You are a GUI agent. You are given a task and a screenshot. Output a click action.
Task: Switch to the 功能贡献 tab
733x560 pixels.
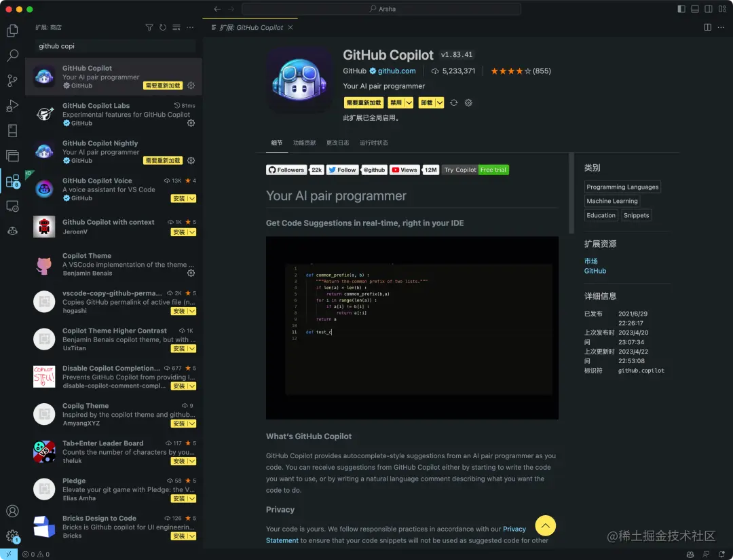click(x=304, y=143)
